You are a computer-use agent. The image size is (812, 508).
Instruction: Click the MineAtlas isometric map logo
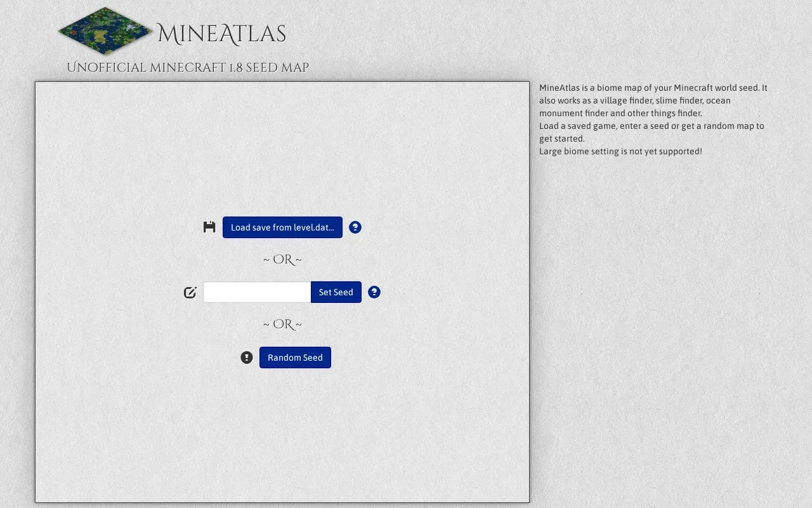coord(105,31)
